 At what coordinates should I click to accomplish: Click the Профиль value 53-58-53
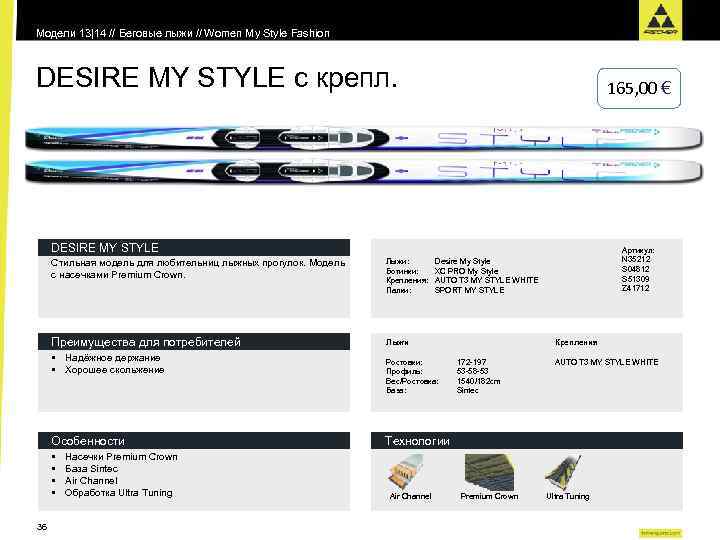click(472, 371)
